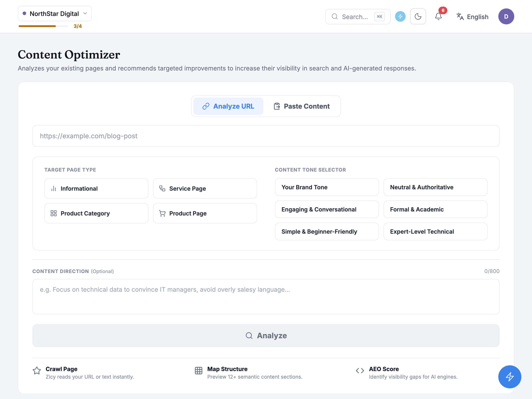The width and height of the screenshot is (532, 399).
Task: Click the Crawl Page label
Action: pyautogui.click(x=62, y=369)
